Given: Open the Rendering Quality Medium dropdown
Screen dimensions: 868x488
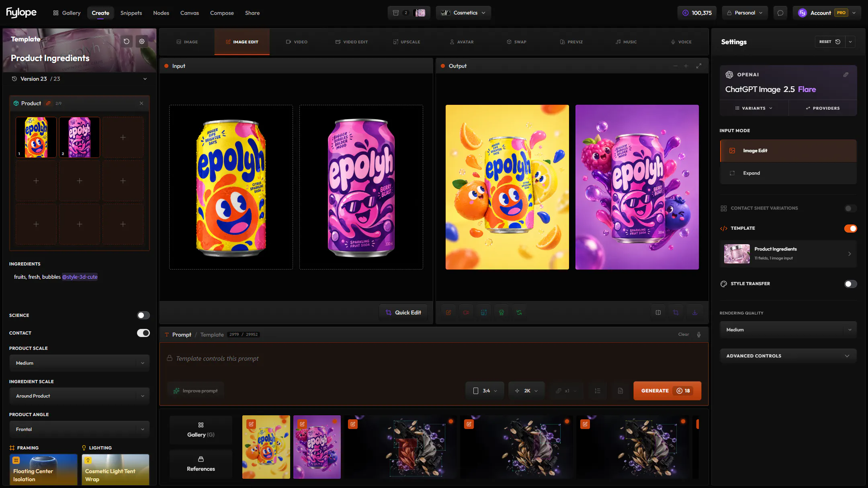Looking at the screenshot, I should click(788, 330).
